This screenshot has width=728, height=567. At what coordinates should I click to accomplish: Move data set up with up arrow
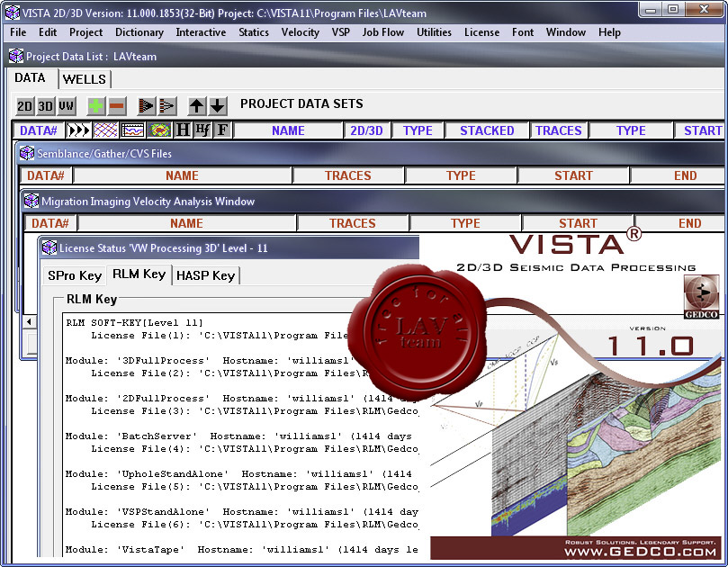coord(196,106)
